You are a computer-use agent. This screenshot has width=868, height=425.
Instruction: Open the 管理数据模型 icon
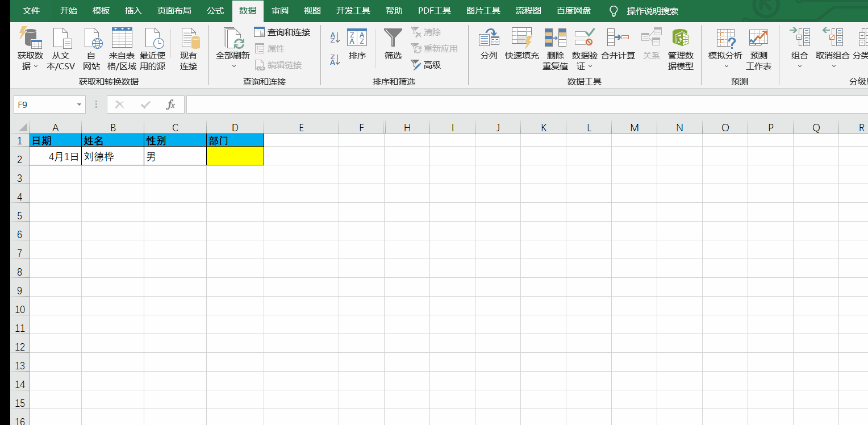point(680,38)
